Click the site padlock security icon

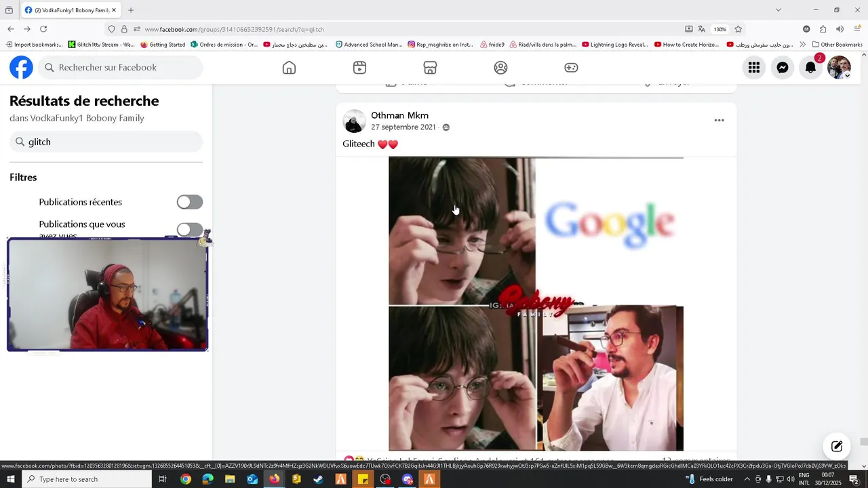[x=124, y=29]
